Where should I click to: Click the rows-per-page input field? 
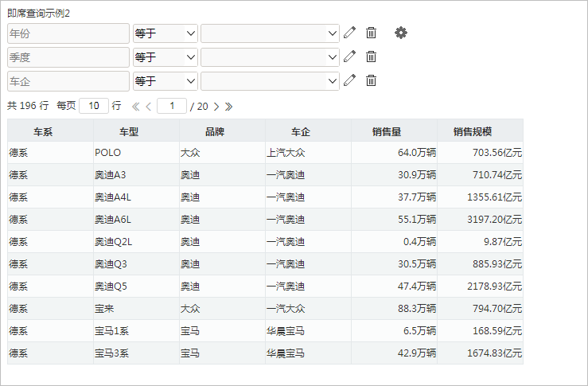(94, 106)
